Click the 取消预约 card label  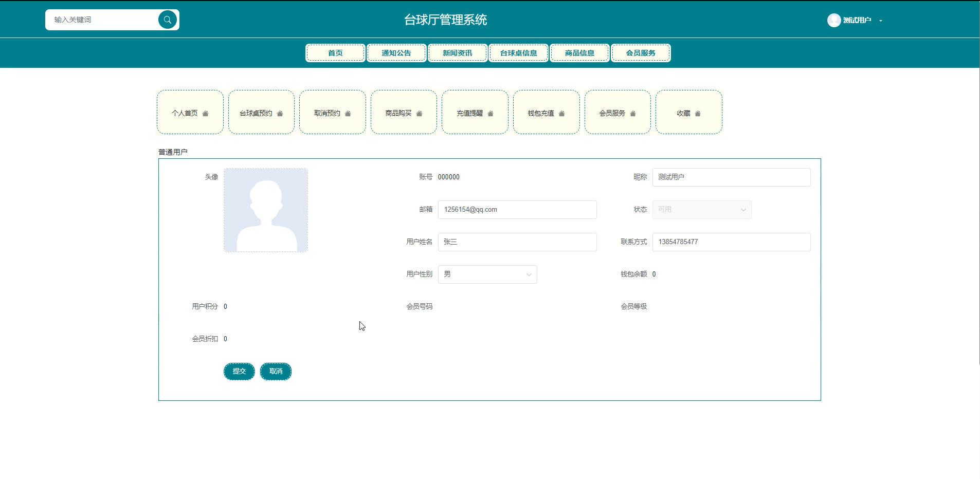tap(327, 114)
